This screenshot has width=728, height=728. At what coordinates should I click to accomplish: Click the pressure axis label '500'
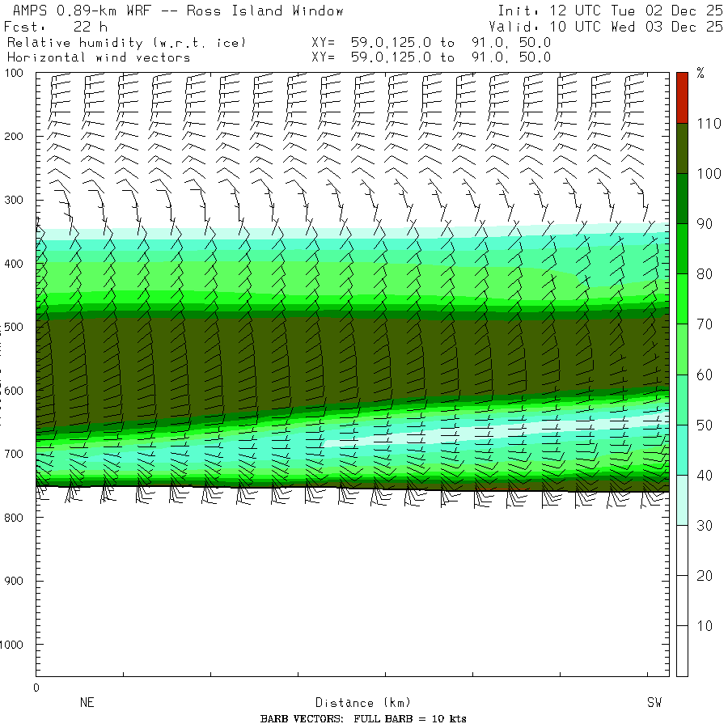pyautogui.click(x=14, y=327)
